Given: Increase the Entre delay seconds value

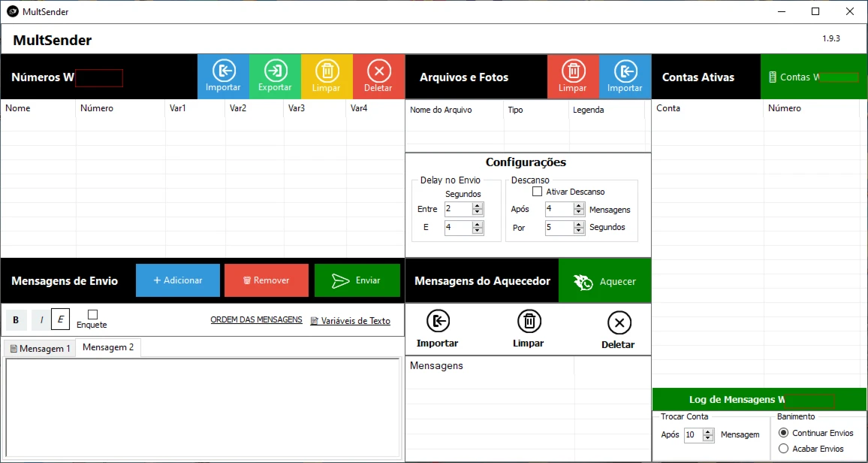Looking at the screenshot, I should (x=478, y=205).
